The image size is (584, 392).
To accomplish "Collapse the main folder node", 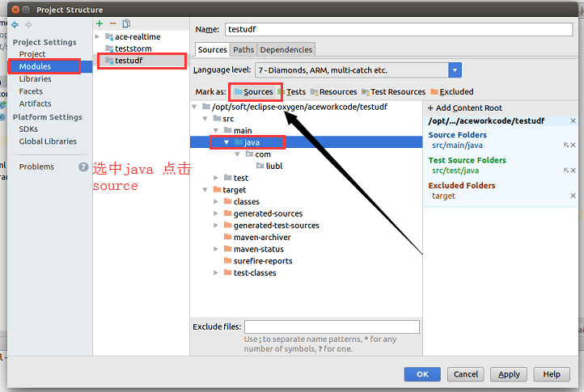I will pos(216,131).
